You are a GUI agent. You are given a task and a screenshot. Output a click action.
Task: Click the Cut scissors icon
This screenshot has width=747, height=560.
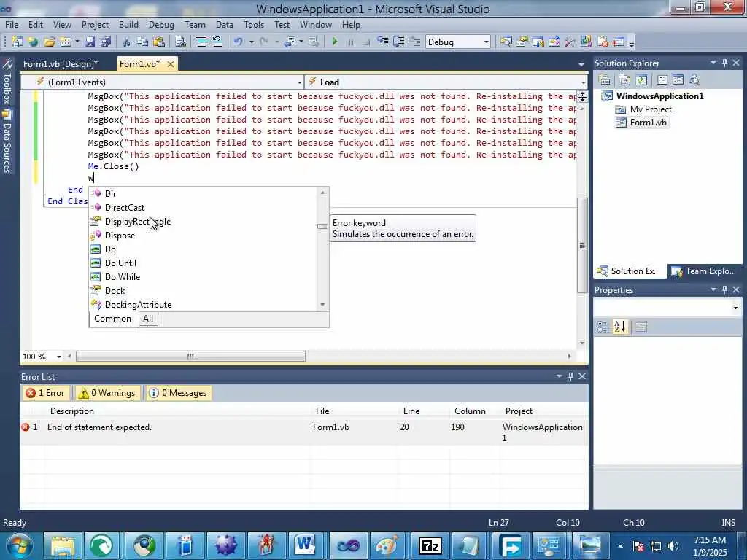pos(126,42)
